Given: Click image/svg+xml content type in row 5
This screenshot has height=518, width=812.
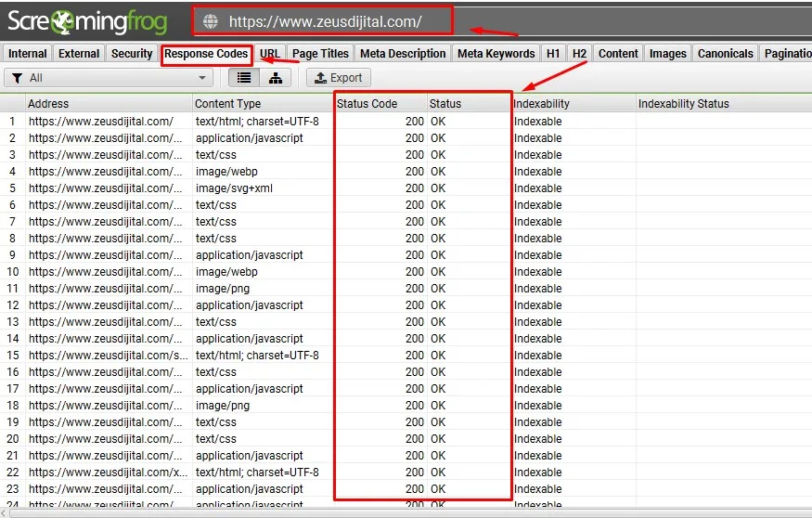Looking at the screenshot, I should pos(234,188).
